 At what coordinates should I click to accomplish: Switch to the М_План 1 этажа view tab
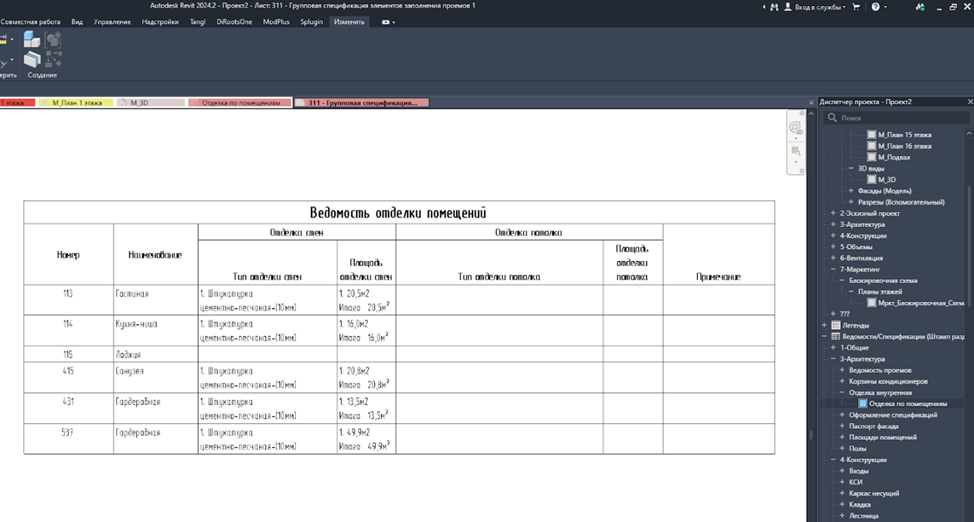click(x=76, y=103)
